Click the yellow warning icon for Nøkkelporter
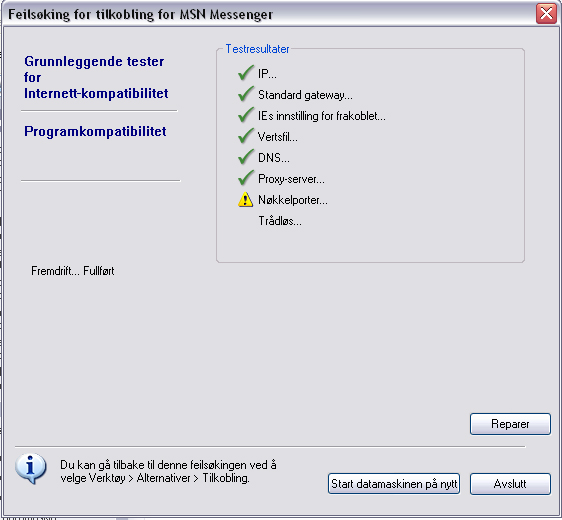The width and height of the screenshot is (562, 520). click(x=246, y=200)
